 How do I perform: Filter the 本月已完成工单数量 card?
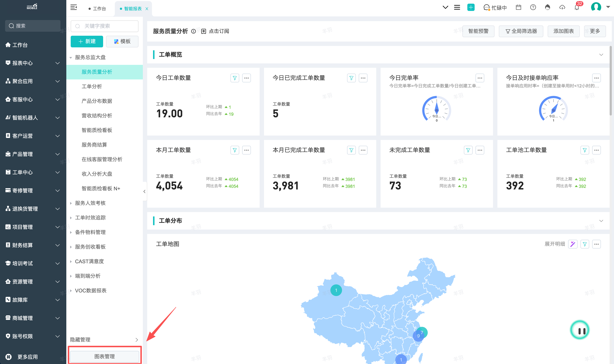(x=351, y=150)
